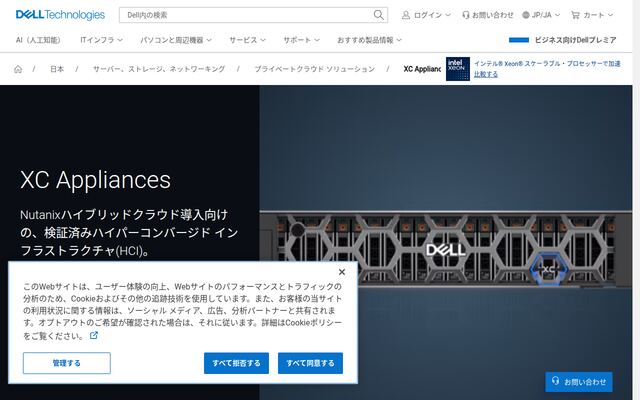Click the page vertical scrollbar
Screen dimensions: 640x400
click(x=636, y=200)
